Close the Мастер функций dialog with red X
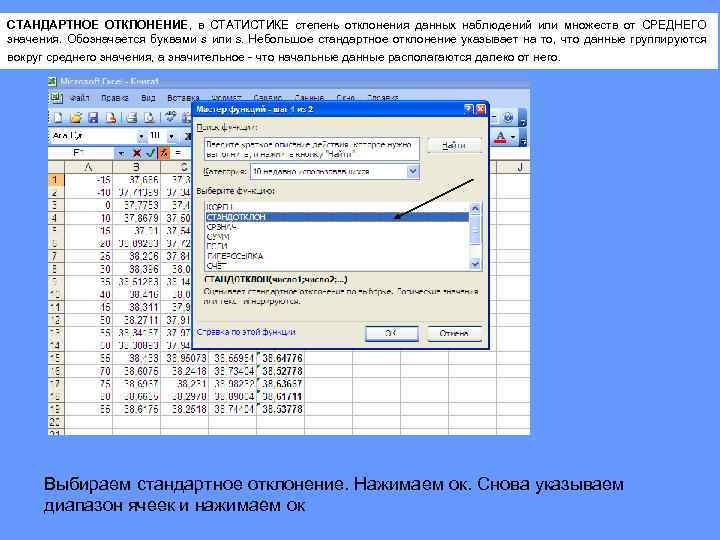The width and height of the screenshot is (720, 540). click(480, 109)
